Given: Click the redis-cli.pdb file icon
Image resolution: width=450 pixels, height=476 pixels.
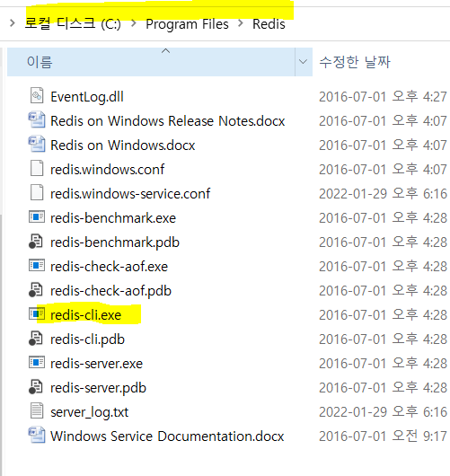Looking at the screenshot, I should 36,339.
